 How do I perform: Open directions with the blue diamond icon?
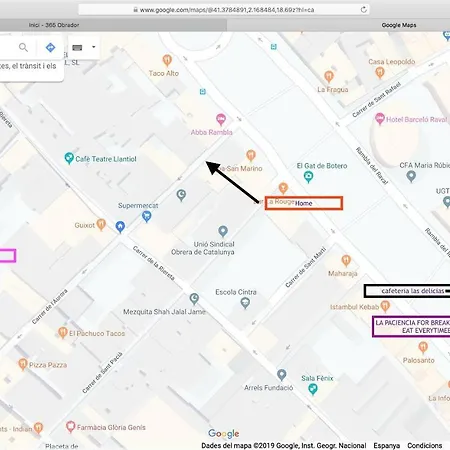50,47
